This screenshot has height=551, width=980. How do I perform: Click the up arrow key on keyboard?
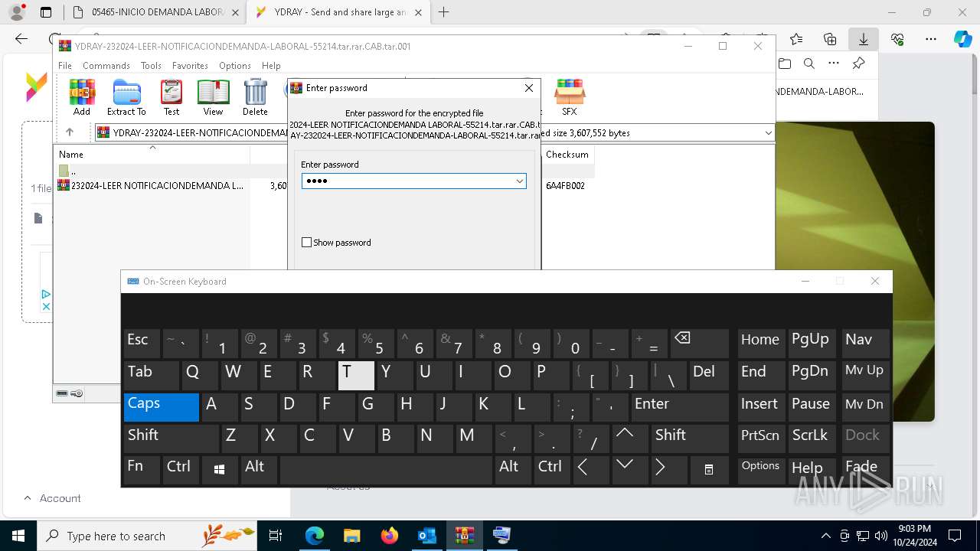pos(630,439)
